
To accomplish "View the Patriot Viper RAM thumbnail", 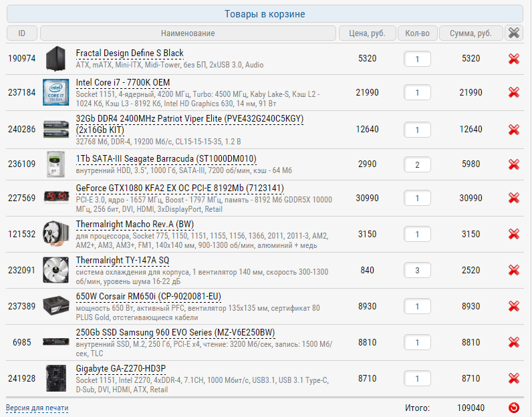I will tap(56, 129).
